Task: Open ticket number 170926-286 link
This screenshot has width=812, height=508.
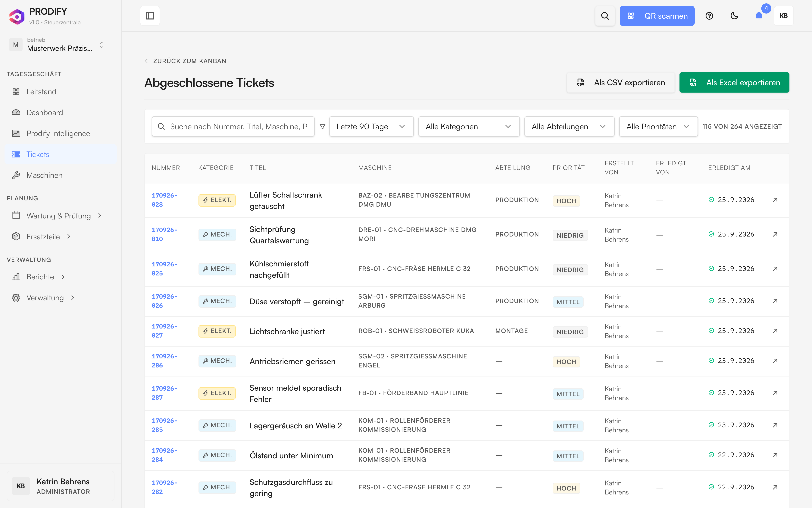Action: pyautogui.click(x=164, y=361)
